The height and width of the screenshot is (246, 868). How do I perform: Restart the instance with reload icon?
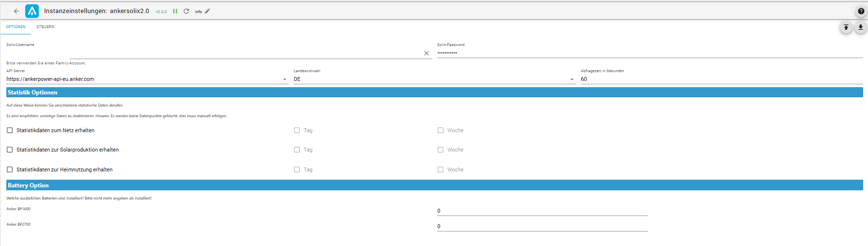[186, 11]
